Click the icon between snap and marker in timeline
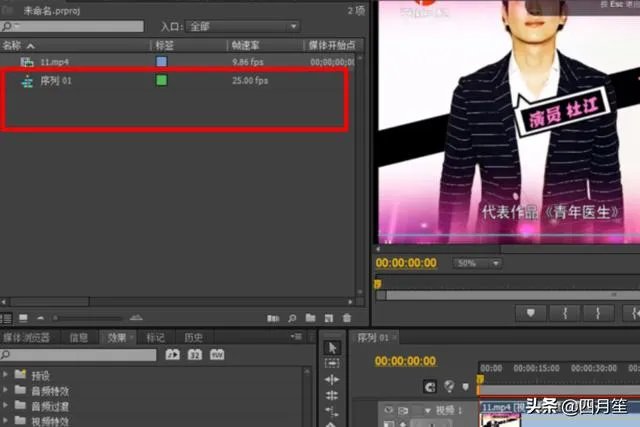The image size is (640, 427). pyautogui.click(x=449, y=386)
